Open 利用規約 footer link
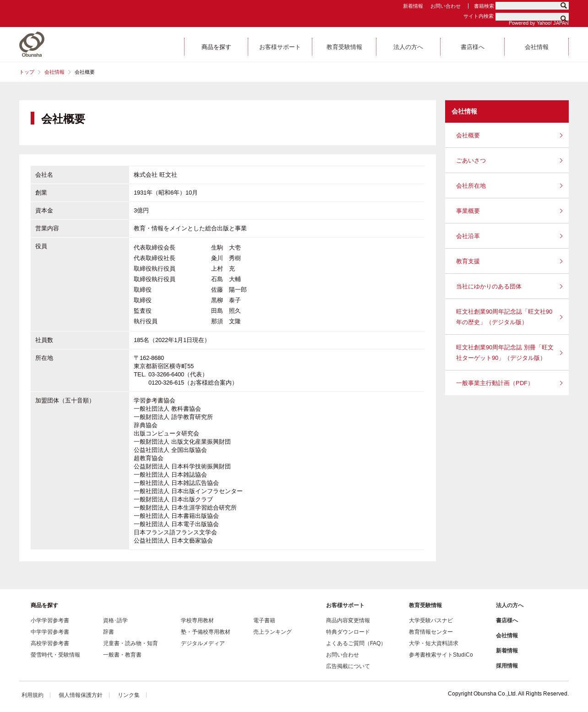Viewport: 588px width, 712px height. pos(33,695)
